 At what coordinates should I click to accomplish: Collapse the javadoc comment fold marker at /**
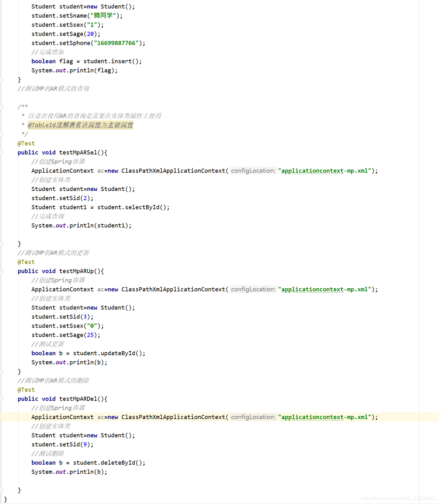pyautogui.click(x=2, y=107)
